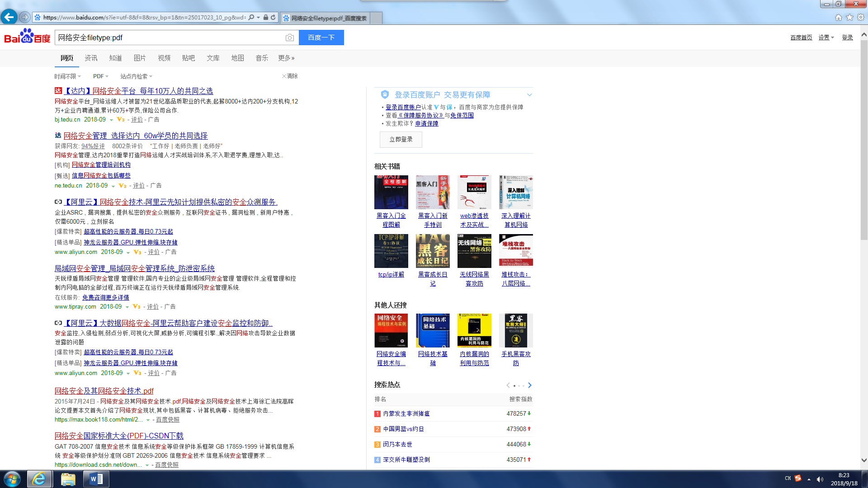This screenshot has width=868, height=488.
Task: Show hidden tray icons arrow
Action: [x=809, y=479]
